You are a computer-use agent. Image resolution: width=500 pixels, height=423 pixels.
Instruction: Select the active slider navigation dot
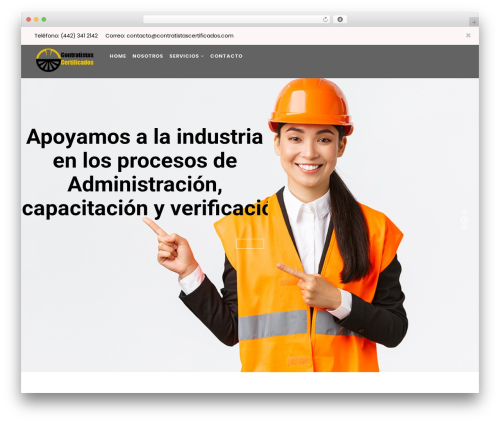point(464,220)
